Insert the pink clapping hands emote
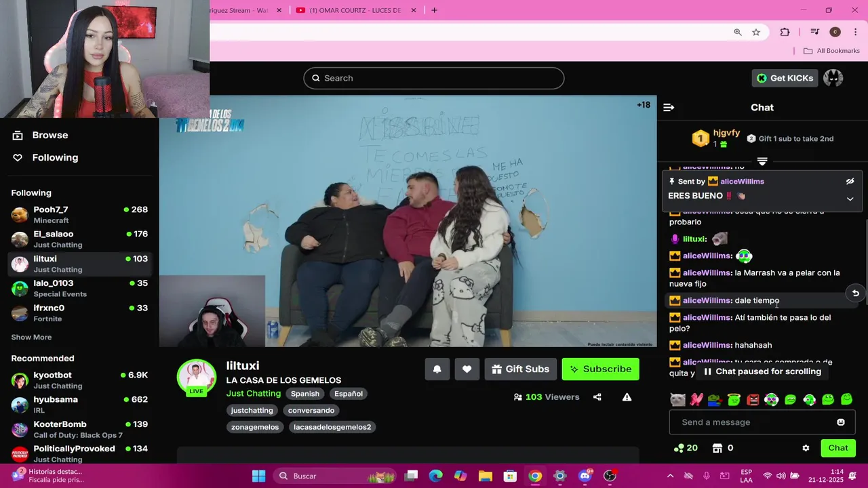Viewport: 868px width, 488px height. click(696, 400)
